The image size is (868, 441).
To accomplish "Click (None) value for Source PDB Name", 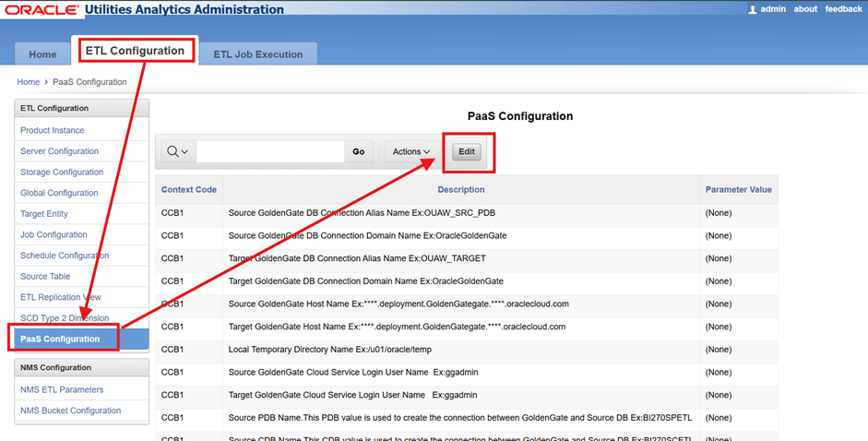I will pyautogui.click(x=718, y=418).
